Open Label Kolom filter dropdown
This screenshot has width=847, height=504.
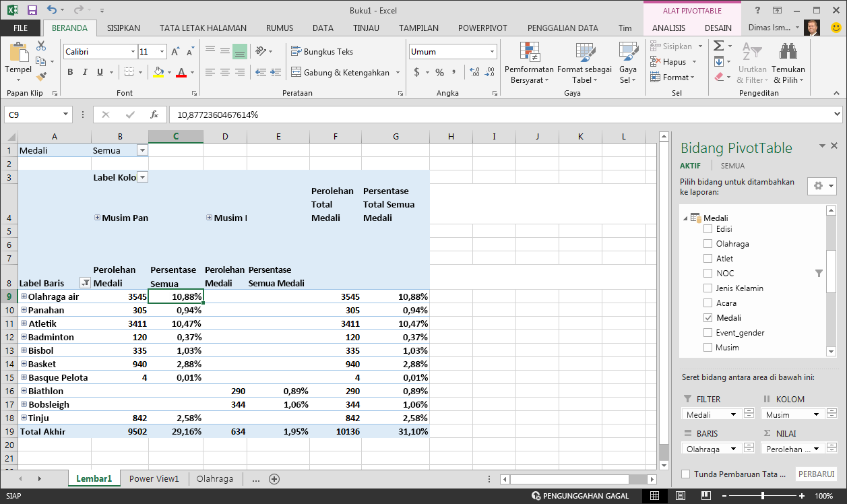(x=142, y=177)
